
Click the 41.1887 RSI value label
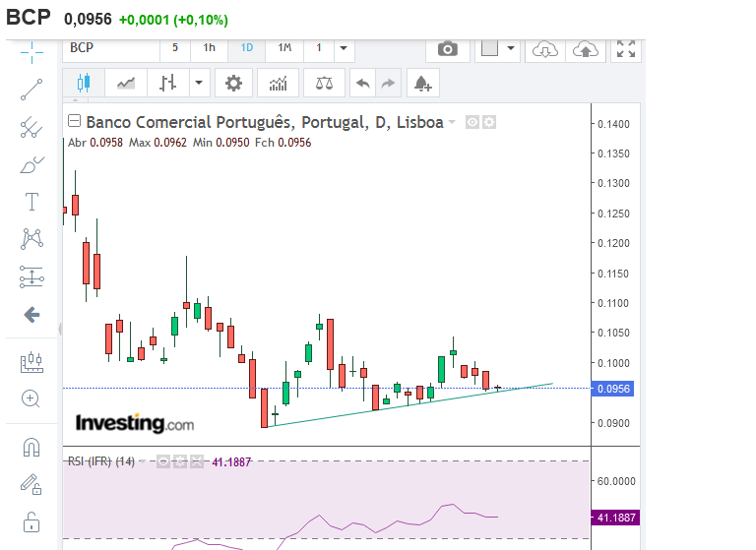click(615, 518)
